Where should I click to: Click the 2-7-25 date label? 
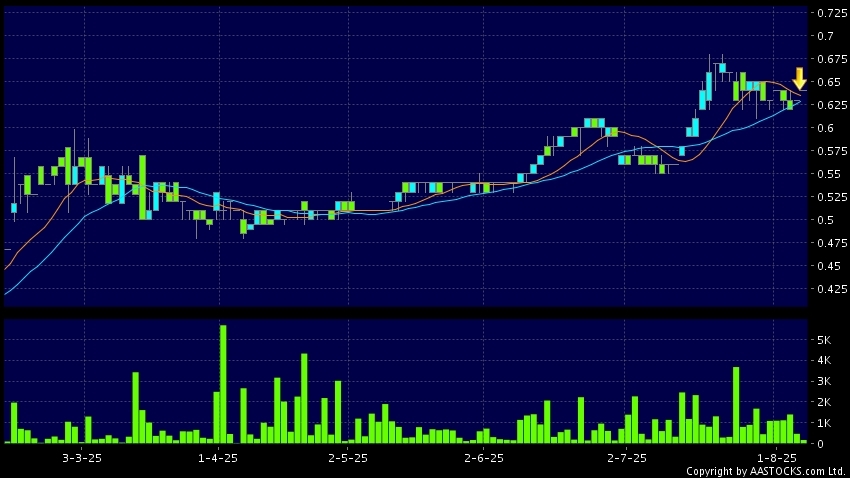[x=627, y=458]
